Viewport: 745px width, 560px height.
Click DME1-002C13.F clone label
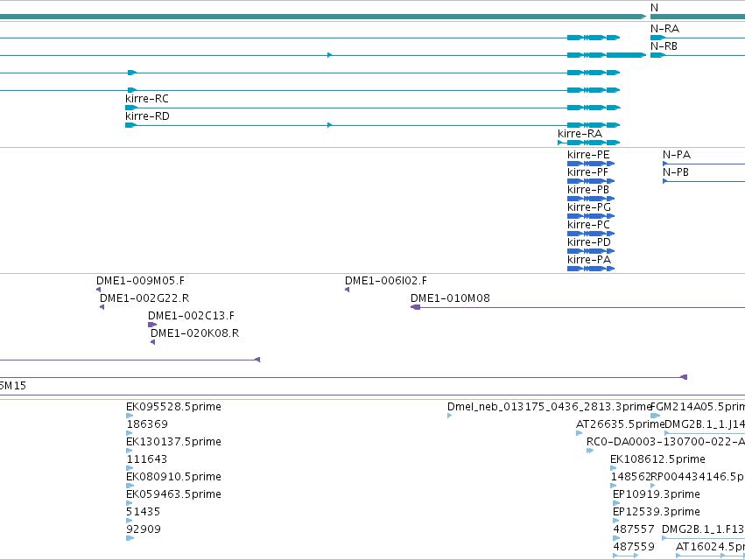point(191,316)
